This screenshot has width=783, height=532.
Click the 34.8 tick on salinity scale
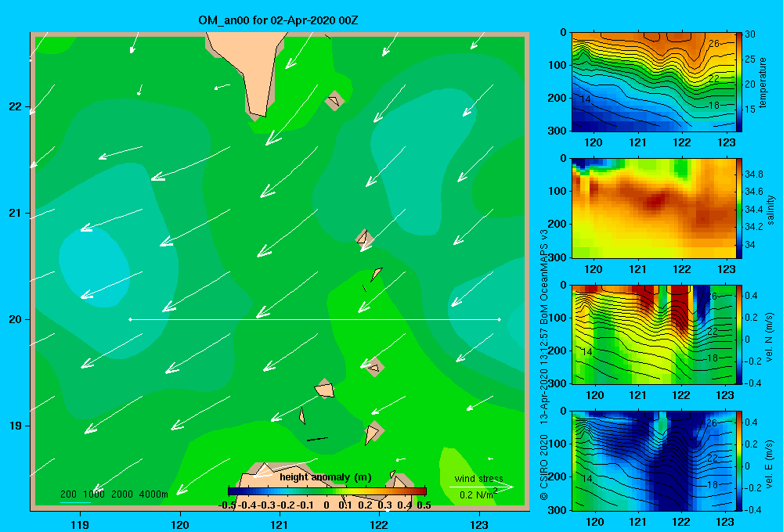[753, 174]
